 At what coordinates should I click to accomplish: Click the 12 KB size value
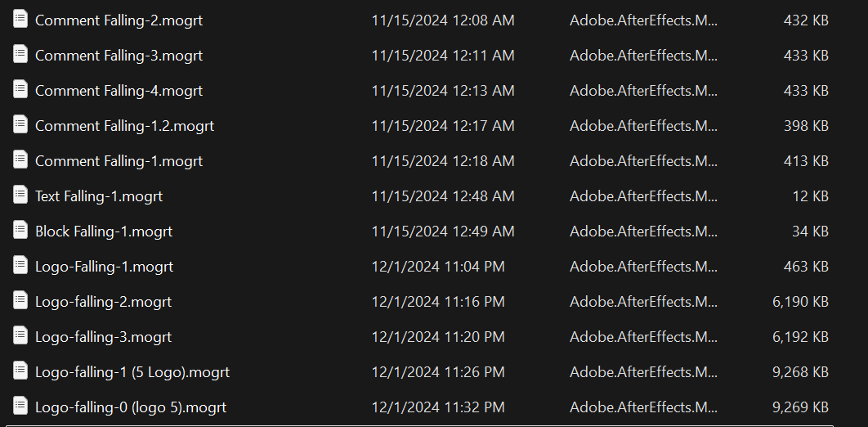(x=811, y=196)
